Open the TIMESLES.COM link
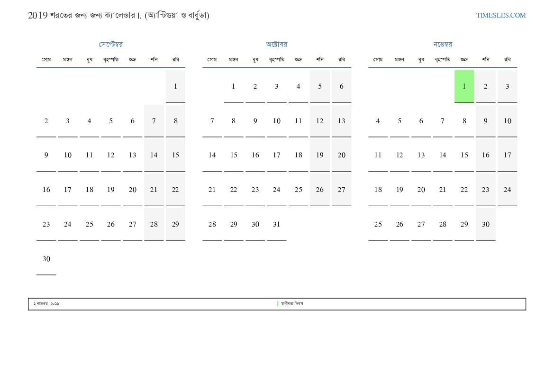Image resolution: width=554 pixels, height=392 pixels. (500, 15)
